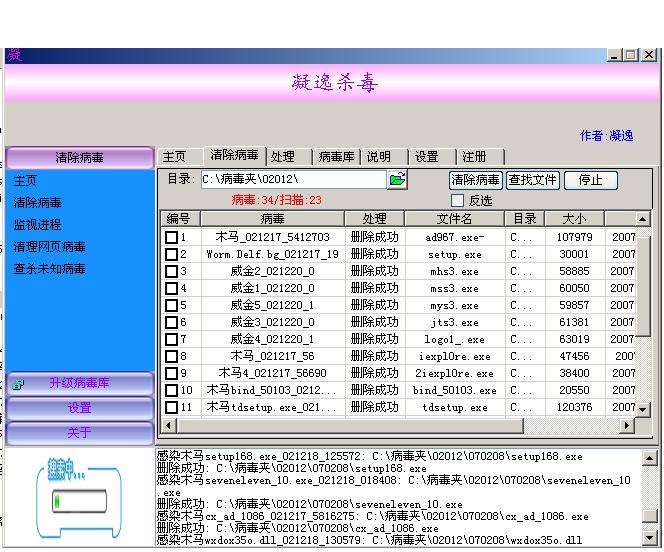Open the 设置 tab
Viewport: 664px width, 552px height.
(432, 157)
